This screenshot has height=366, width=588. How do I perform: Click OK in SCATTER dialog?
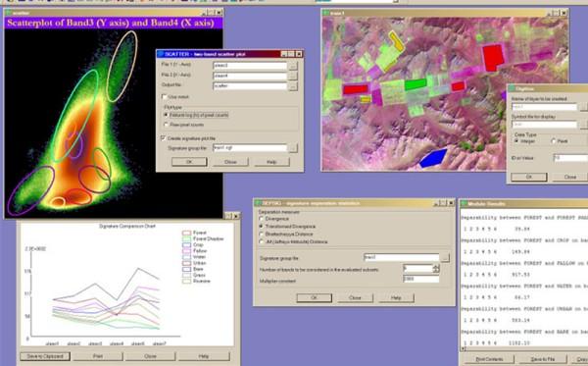coord(189,162)
